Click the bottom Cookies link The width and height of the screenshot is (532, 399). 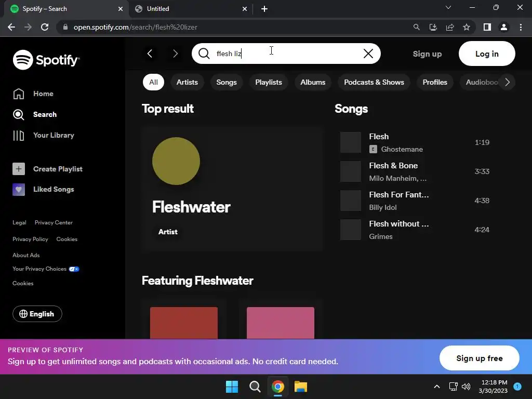[23, 283]
